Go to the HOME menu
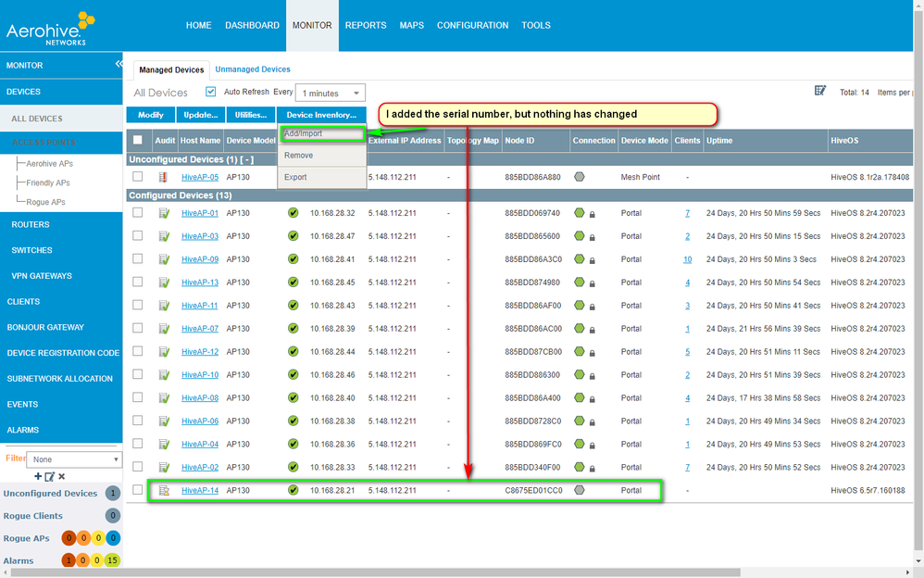 (x=198, y=25)
